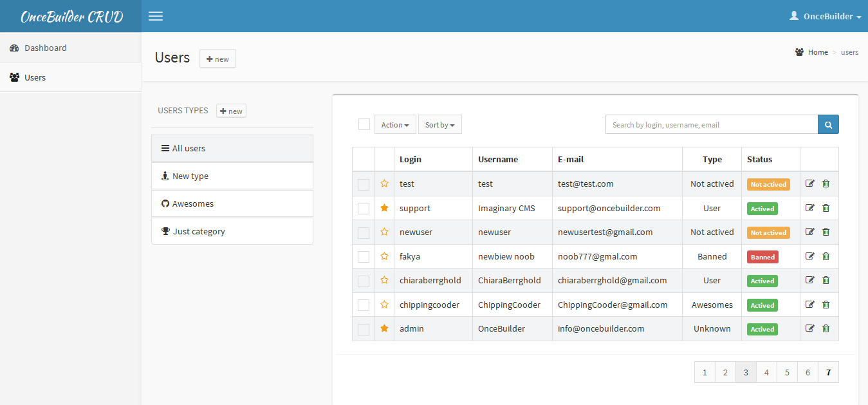868x405 pixels.
Task: Click new button beside Users heading
Action: point(217,59)
